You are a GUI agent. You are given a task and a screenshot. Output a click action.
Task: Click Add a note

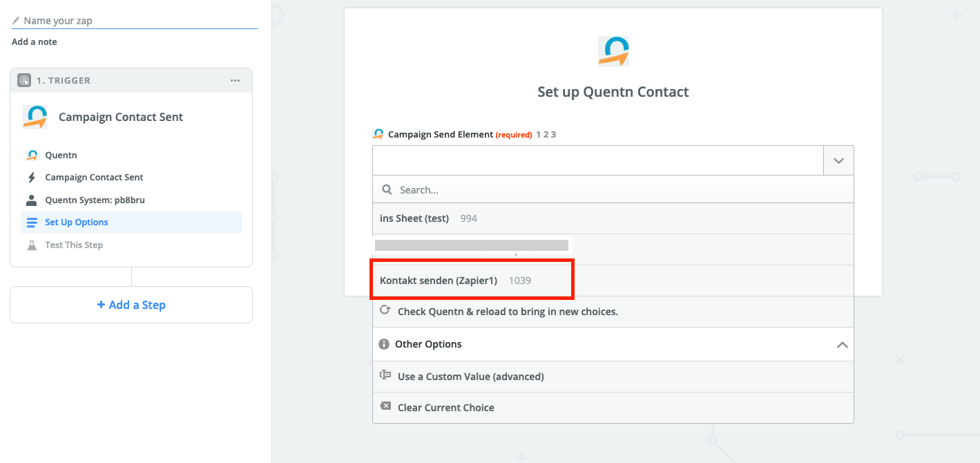point(33,41)
